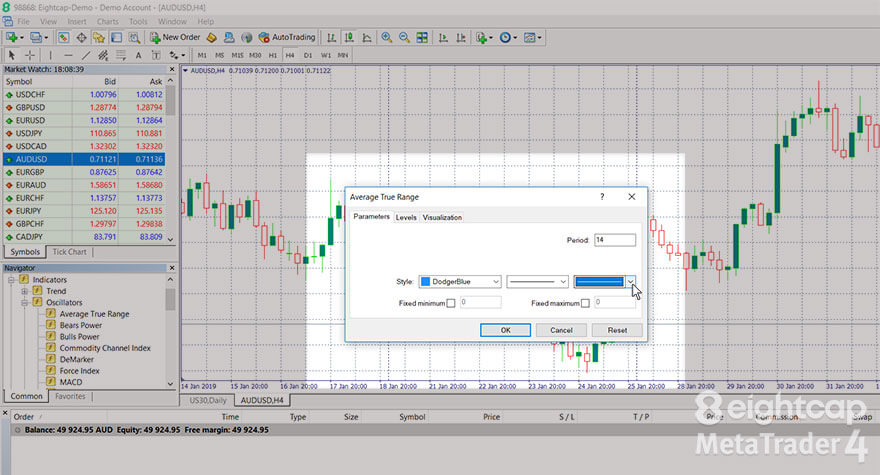Toggle the Chart Shift icon

click(x=461, y=38)
